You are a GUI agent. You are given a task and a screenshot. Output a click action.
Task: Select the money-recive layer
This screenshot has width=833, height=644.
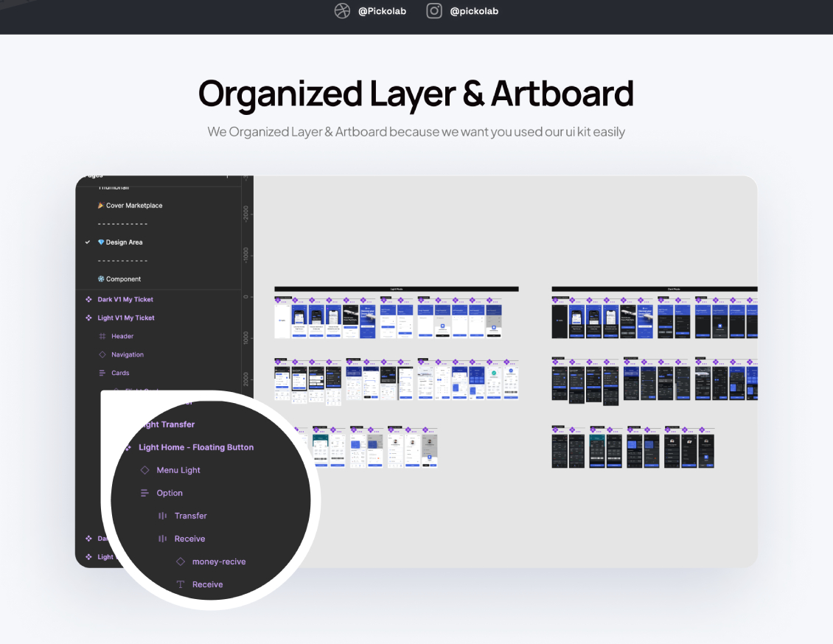[x=218, y=561]
